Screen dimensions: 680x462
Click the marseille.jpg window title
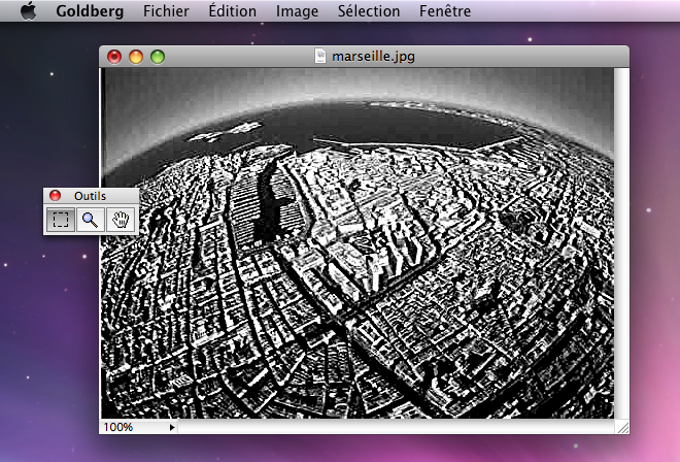[x=373, y=56]
